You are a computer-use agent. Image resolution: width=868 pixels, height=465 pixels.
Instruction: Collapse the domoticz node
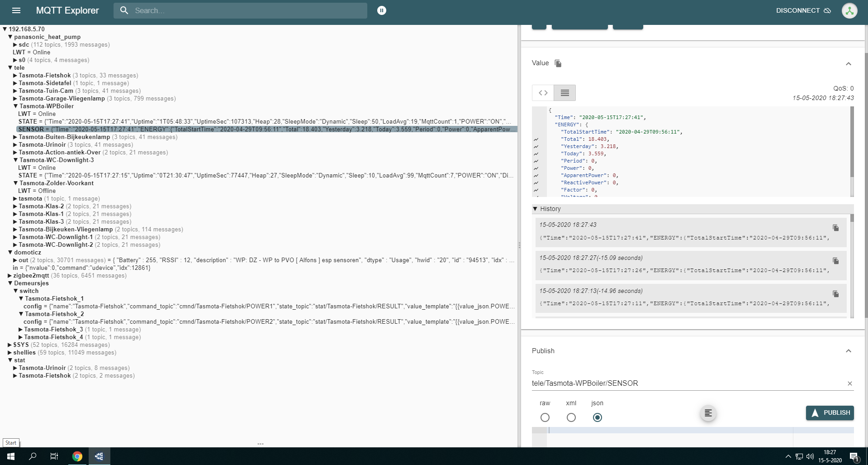(10, 252)
